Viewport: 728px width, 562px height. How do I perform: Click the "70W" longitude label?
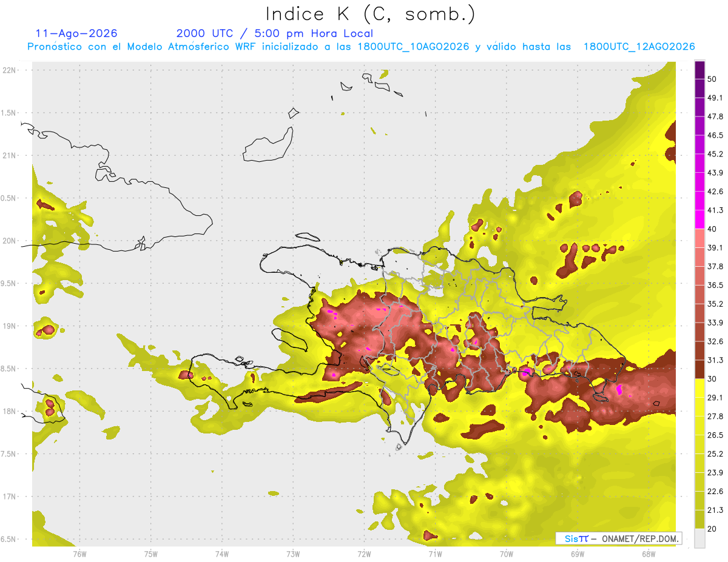click(507, 554)
